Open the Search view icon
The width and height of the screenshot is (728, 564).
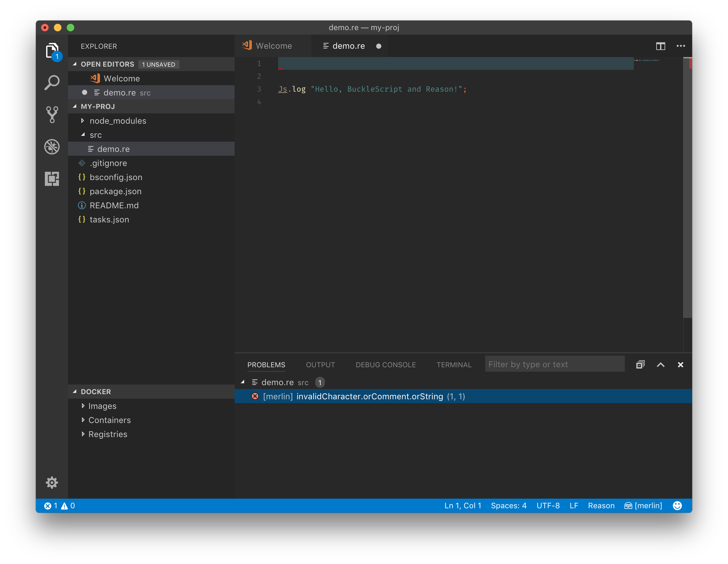point(52,82)
